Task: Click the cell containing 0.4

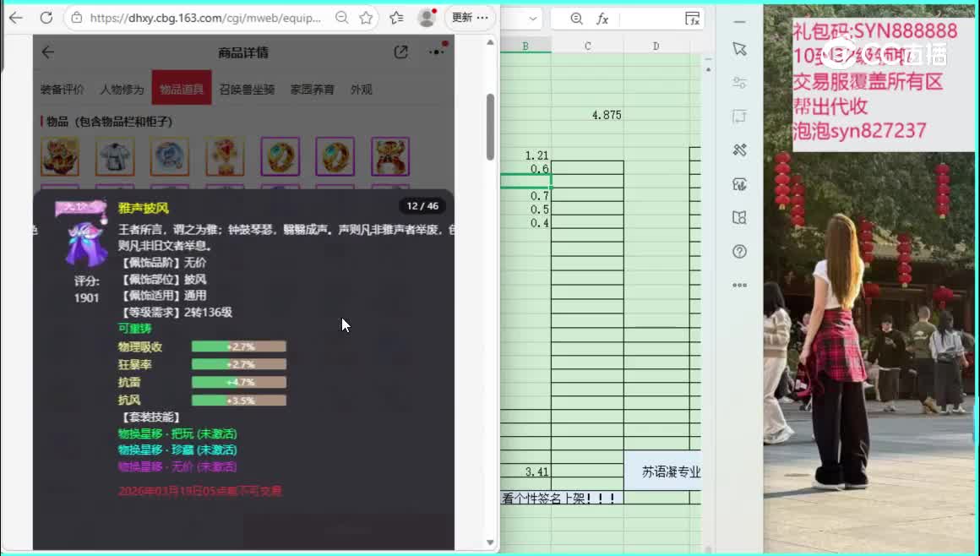Action: pos(525,222)
